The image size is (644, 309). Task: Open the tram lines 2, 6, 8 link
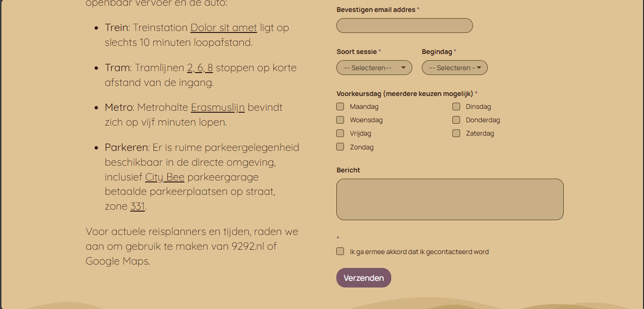click(200, 68)
